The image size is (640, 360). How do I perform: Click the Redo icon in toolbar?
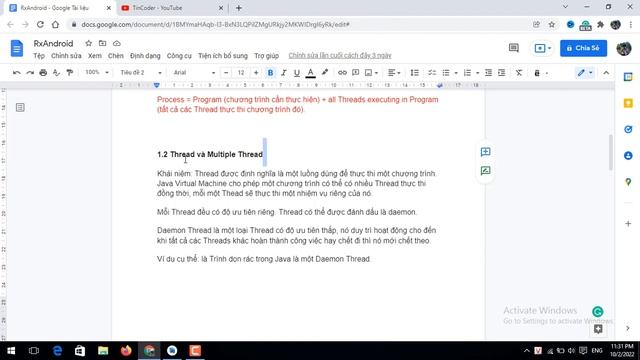30,73
